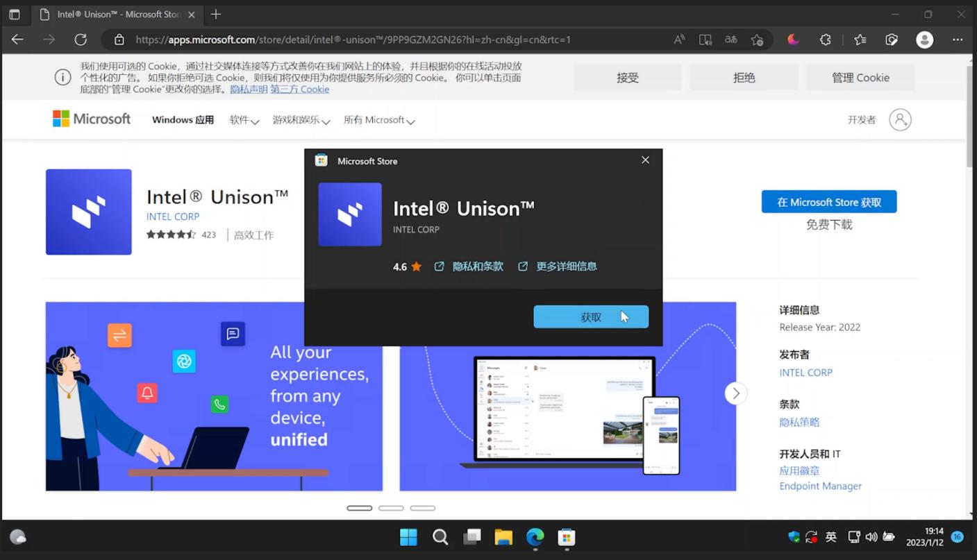Close the Intel Unison browser tab
The width and height of the screenshot is (977, 560).
coord(192,15)
